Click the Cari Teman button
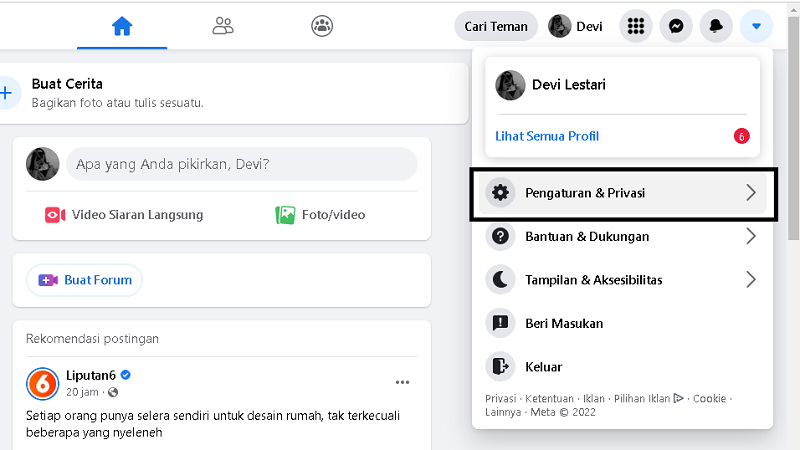 click(496, 26)
